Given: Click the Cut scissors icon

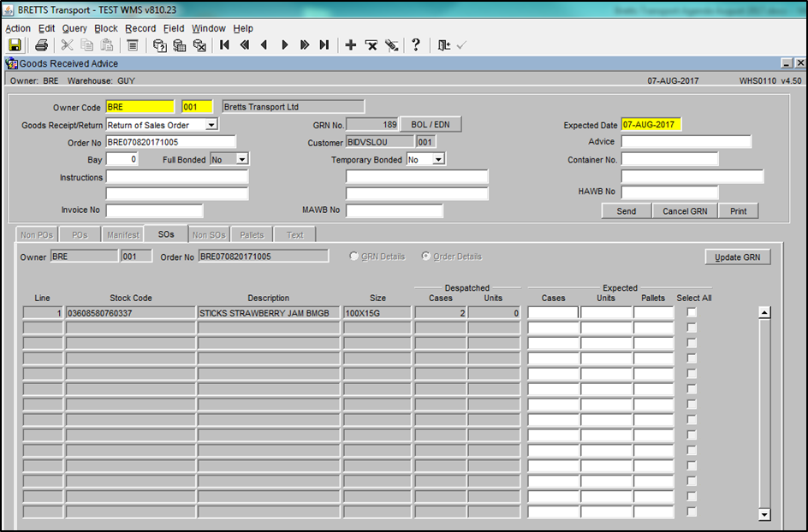Looking at the screenshot, I should pyautogui.click(x=67, y=45).
